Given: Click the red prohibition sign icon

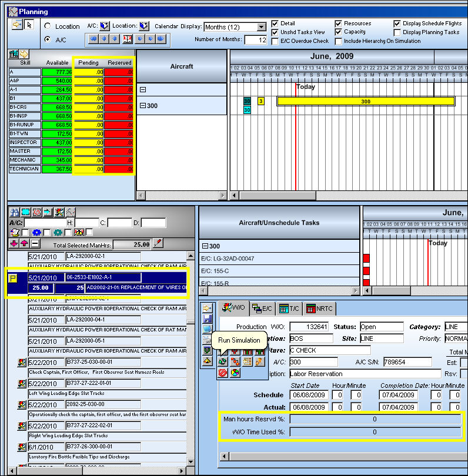Looking at the screenshot, I should [223, 373].
